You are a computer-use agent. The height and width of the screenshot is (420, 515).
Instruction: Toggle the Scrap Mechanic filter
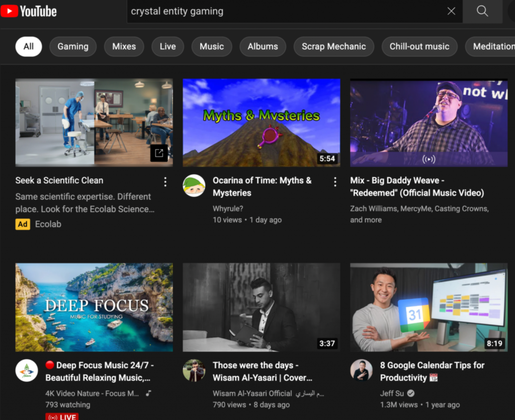(x=333, y=46)
